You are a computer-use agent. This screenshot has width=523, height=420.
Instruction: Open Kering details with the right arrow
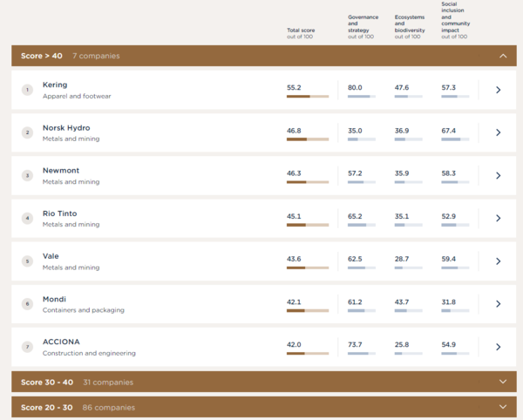tap(498, 90)
